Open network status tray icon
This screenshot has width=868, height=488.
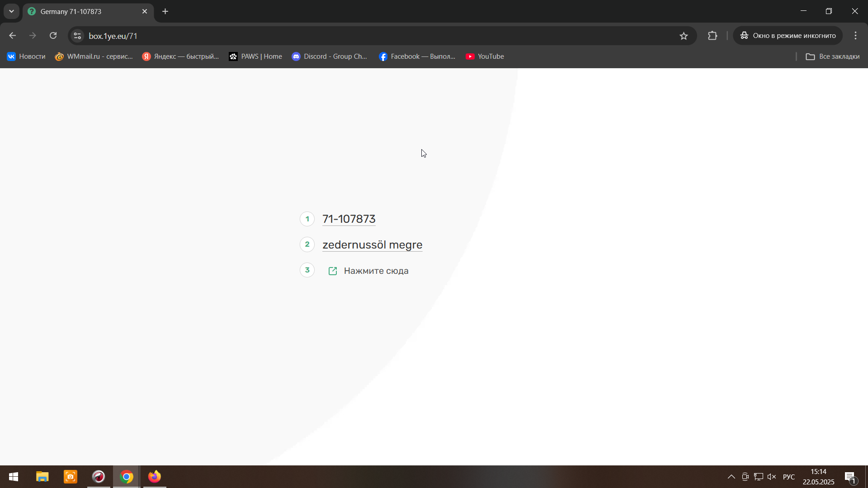(x=759, y=477)
